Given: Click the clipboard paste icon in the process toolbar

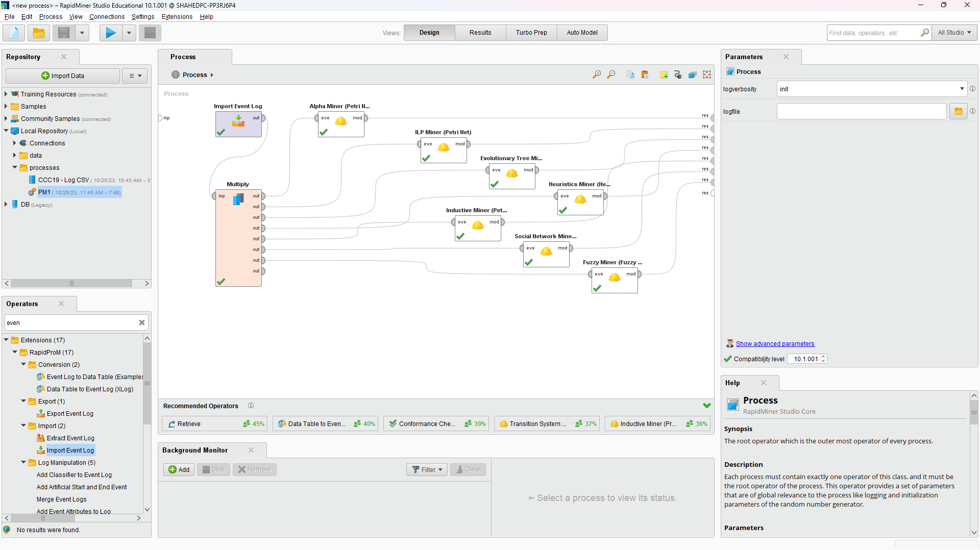Looking at the screenshot, I should [x=645, y=75].
